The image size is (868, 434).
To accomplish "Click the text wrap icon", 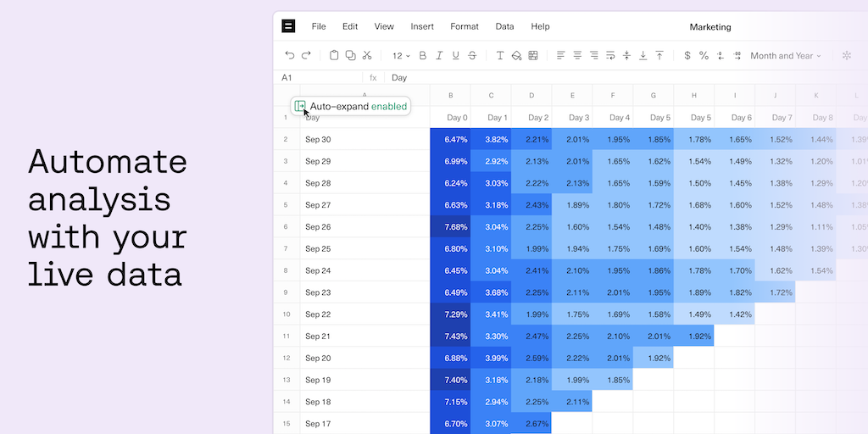I will (609, 56).
